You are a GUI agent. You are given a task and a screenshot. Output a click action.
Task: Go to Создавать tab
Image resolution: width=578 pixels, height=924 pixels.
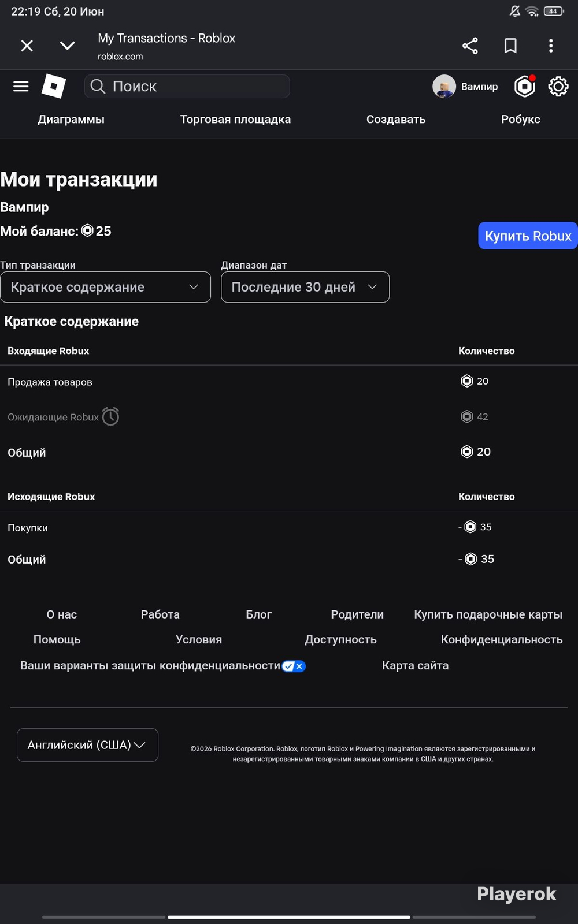pyautogui.click(x=396, y=120)
